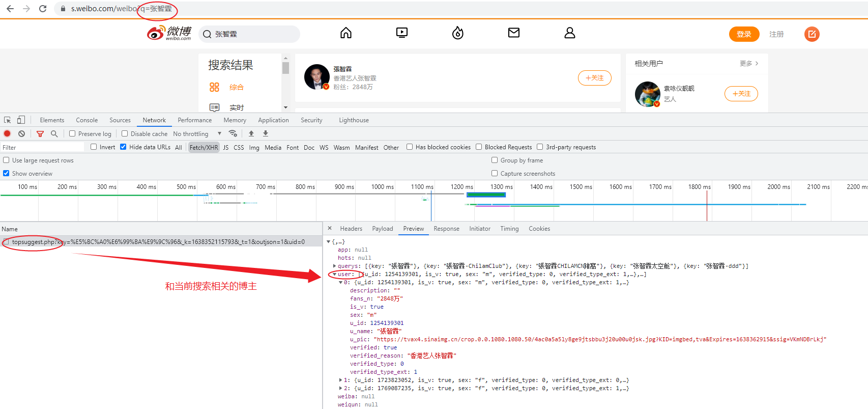
Task: Toggle the network filter funnel icon
Action: click(x=40, y=134)
